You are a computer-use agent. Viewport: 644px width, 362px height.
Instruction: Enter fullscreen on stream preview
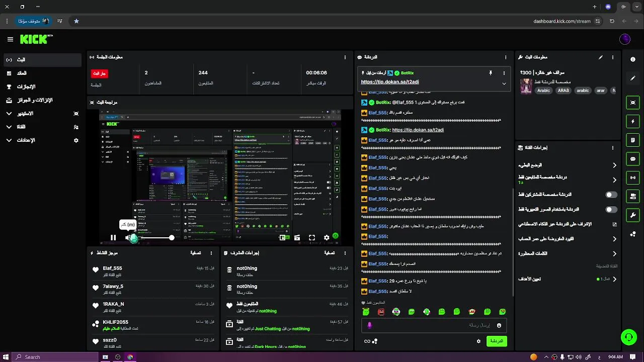(312, 237)
